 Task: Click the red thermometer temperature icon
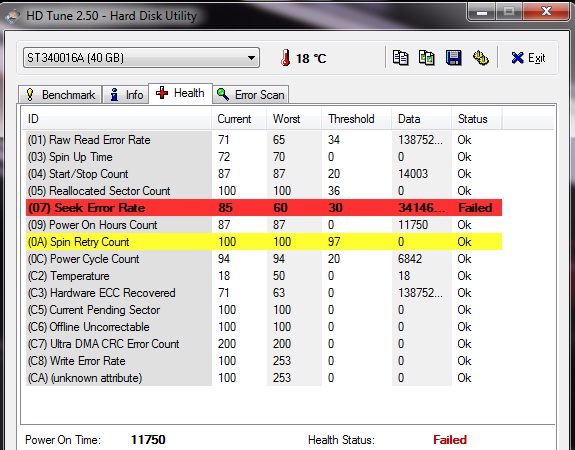[x=286, y=58]
